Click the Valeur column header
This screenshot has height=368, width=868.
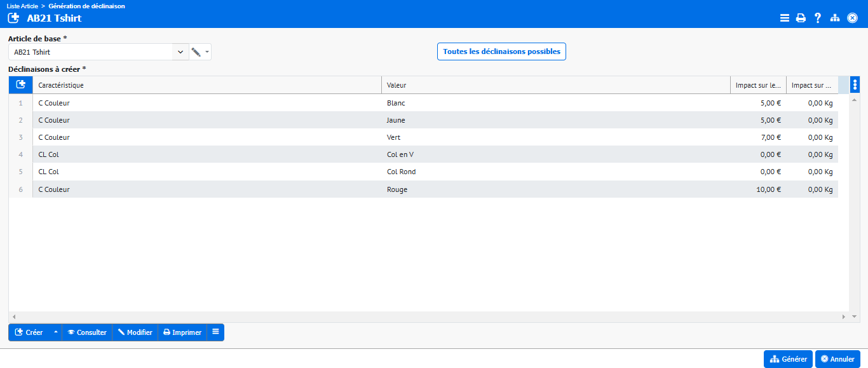tap(555, 85)
